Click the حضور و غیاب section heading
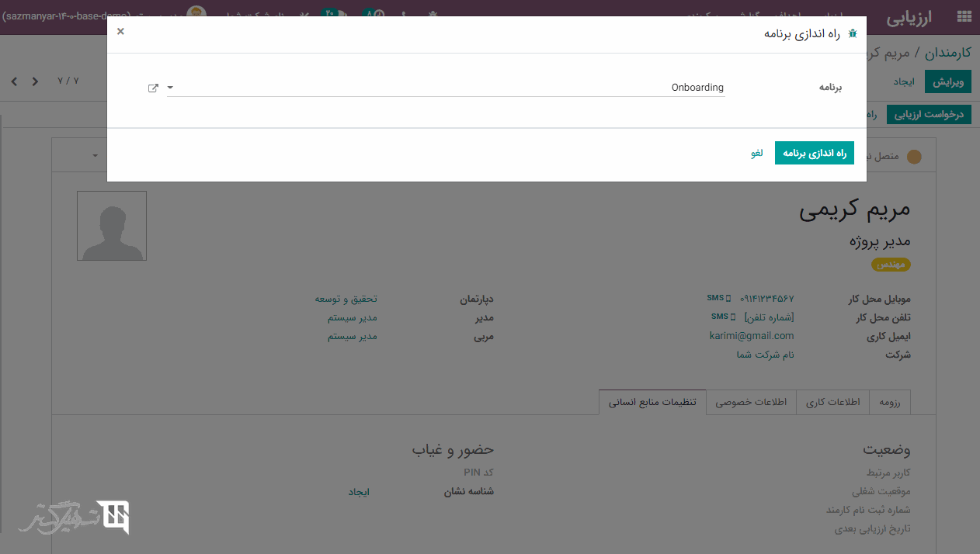Image resolution: width=980 pixels, height=554 pixels. pyautogui.click(x=454, y=450)
